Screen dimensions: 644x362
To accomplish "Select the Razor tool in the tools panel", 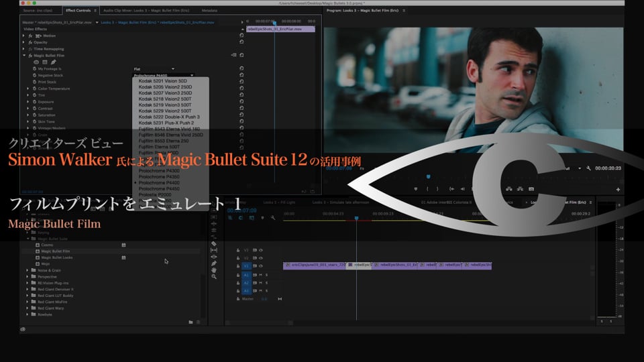I will (x=213, y=243).
